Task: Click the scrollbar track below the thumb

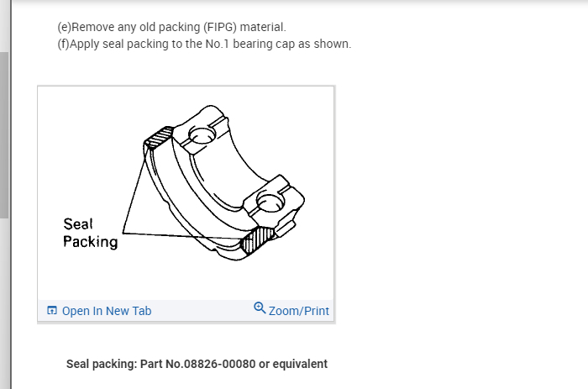Action: point(4,304)
